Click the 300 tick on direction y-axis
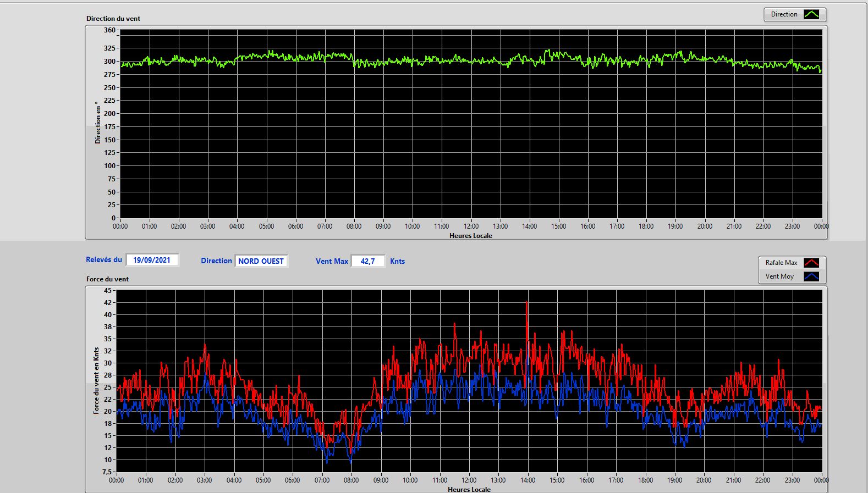 109,62
